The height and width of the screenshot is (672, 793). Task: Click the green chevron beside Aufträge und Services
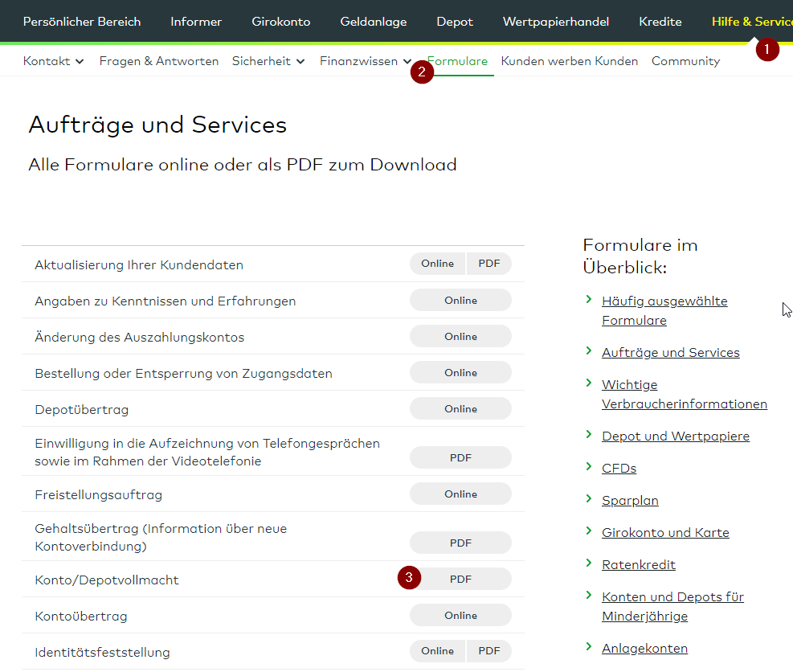(589, 351)
